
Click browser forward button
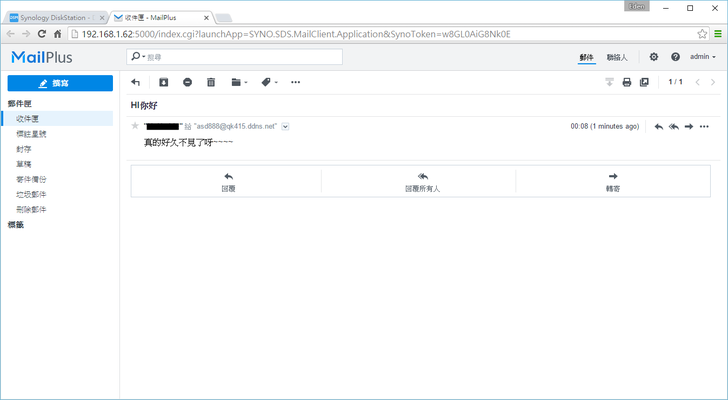26,34
